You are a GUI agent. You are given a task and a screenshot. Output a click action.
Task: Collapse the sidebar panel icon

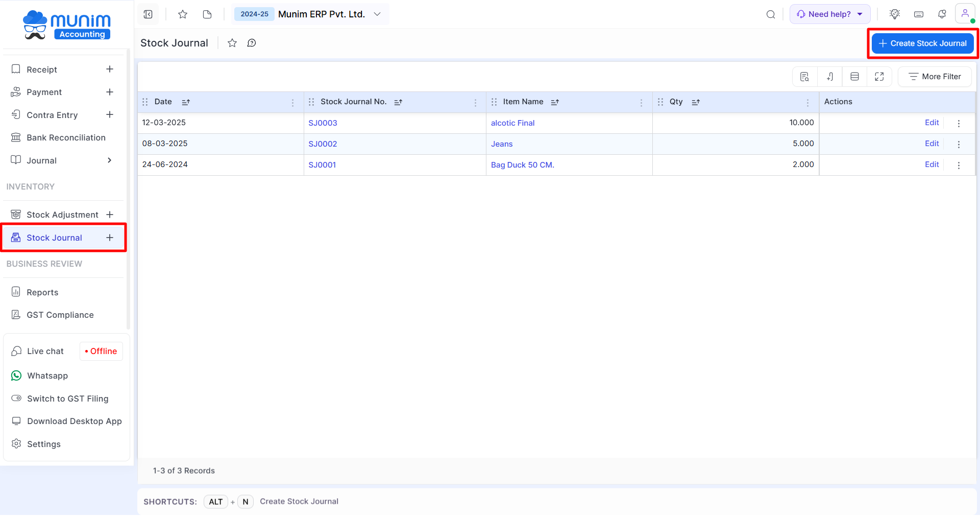tap(148, 14)
